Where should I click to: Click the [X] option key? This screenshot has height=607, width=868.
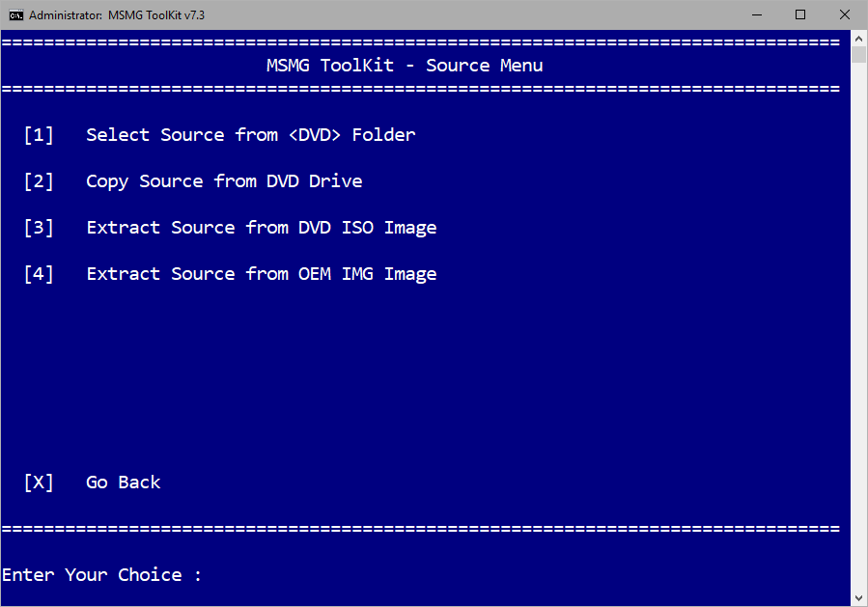39,483
